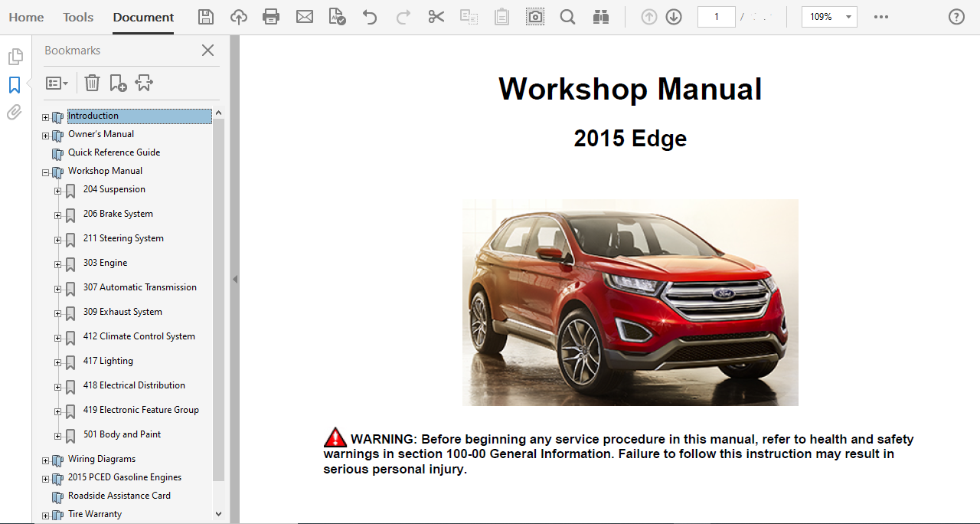
Task: Open the Wiring Diagrams bookmark
Action: coord(102,459)
